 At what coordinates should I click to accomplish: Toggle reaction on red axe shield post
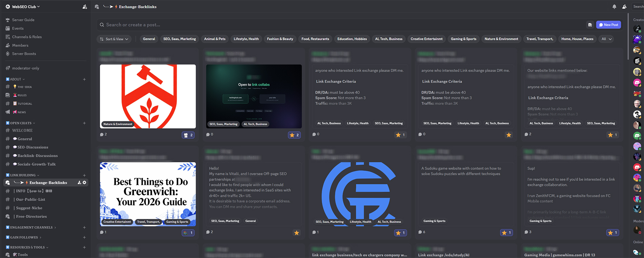[x=188, y=135]
